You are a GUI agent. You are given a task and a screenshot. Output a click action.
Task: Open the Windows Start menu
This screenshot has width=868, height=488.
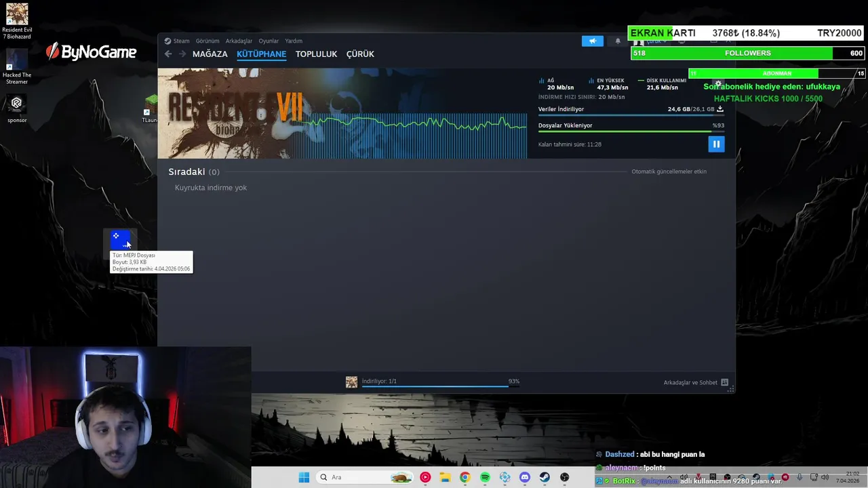pyautogui.click(x=304, y=477)
